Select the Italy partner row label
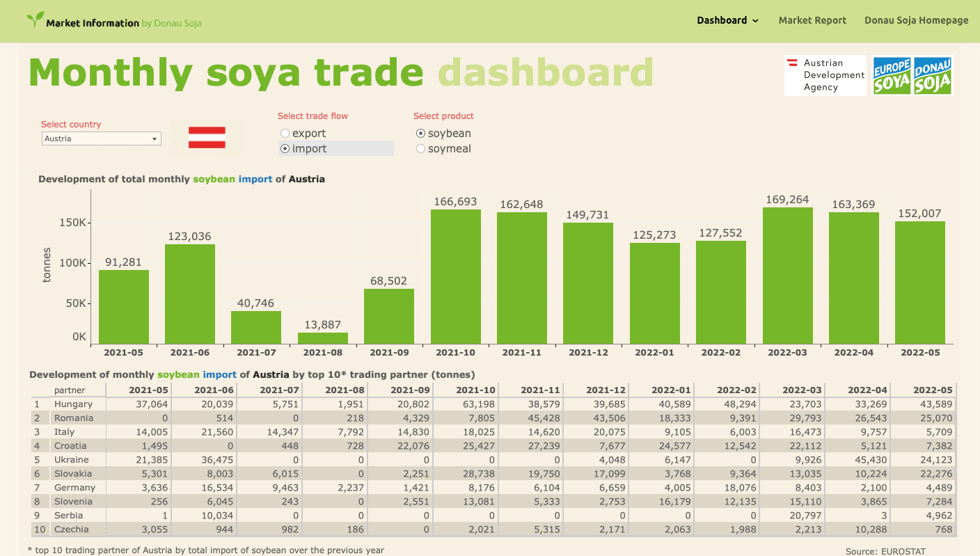Screen dimensions: 980x556 coord(64,432)
